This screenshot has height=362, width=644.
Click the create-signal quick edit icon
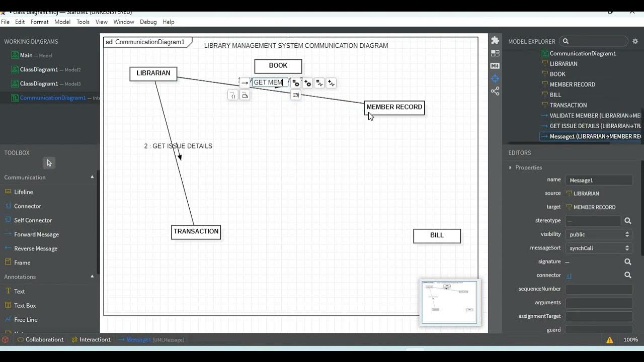[331, 83]
